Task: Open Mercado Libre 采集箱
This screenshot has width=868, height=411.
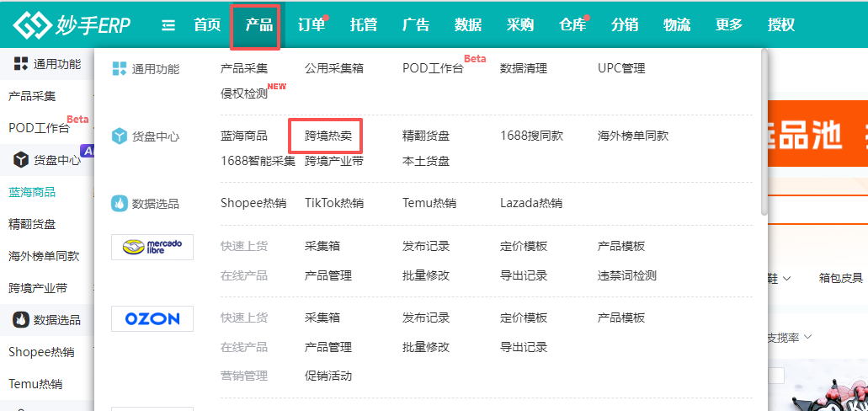Action: [x=322, y=246]
